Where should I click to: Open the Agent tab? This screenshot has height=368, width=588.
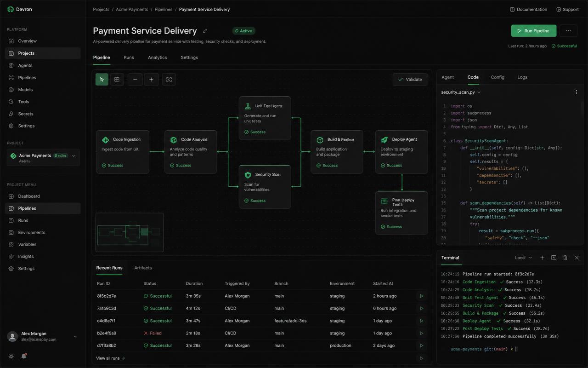point(447,77)
